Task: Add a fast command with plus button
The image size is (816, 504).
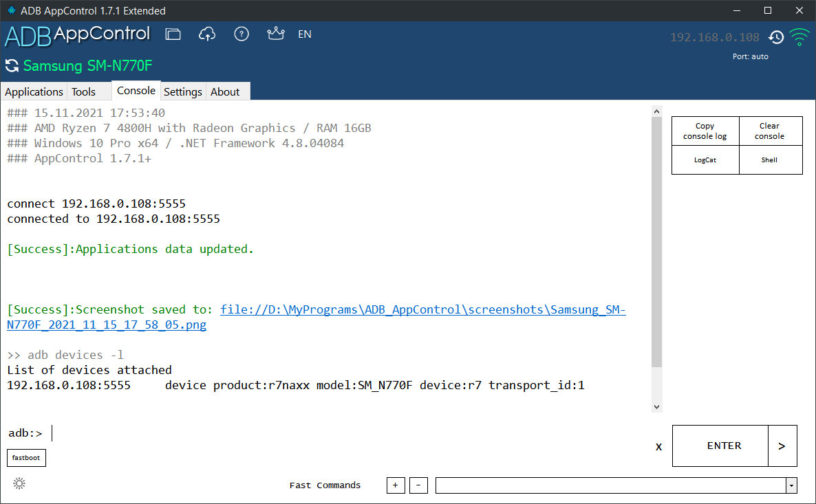Action: click(396, 485)
